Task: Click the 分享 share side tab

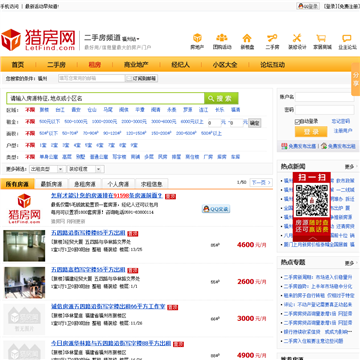Action: (356, 79)
